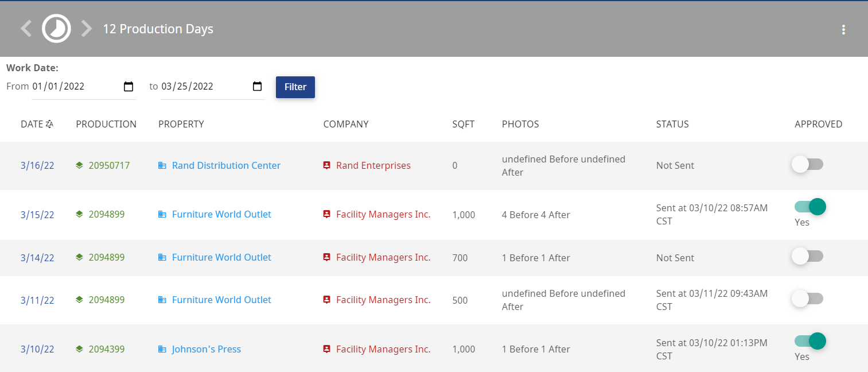Image resolution: width=868 pixels, height=372 pixels.
Task: Open the three-dot options menu
Action: [x=843, y=30]
